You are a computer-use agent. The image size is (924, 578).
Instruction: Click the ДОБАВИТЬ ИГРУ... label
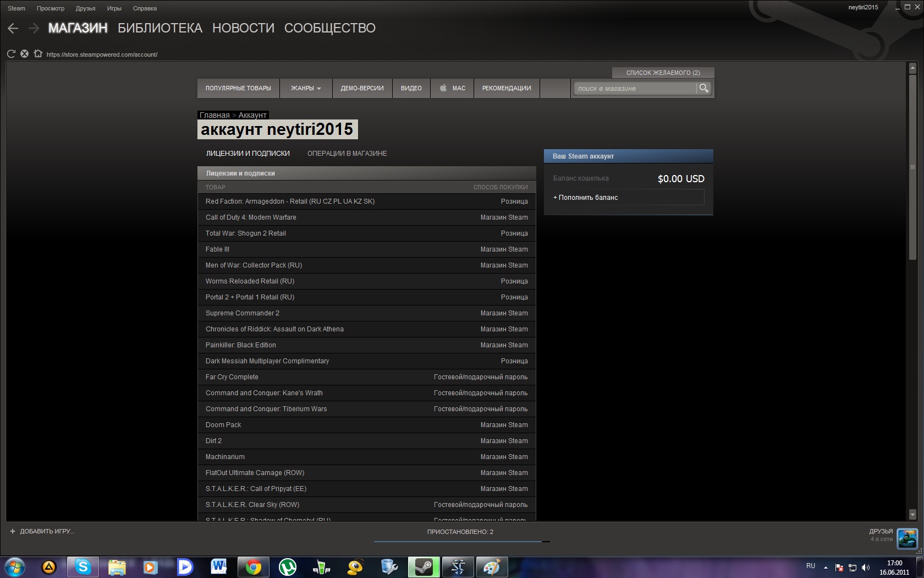47,531
